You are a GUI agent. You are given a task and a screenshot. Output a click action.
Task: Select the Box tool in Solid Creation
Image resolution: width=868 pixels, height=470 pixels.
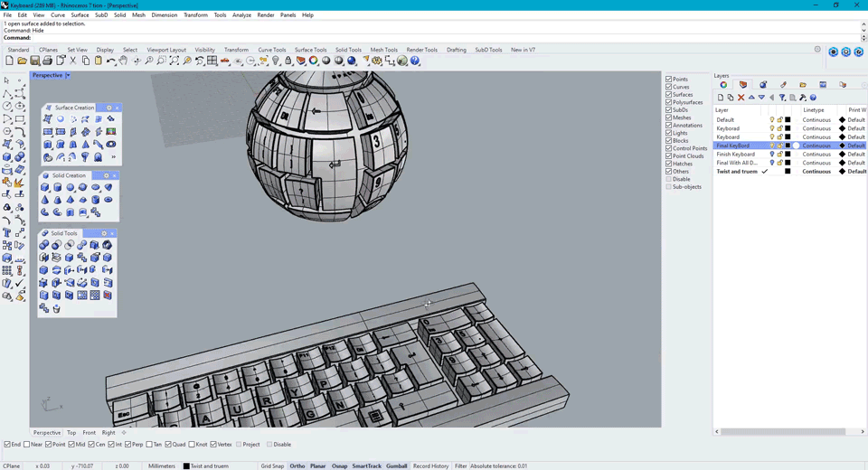(x=45, y=188)
